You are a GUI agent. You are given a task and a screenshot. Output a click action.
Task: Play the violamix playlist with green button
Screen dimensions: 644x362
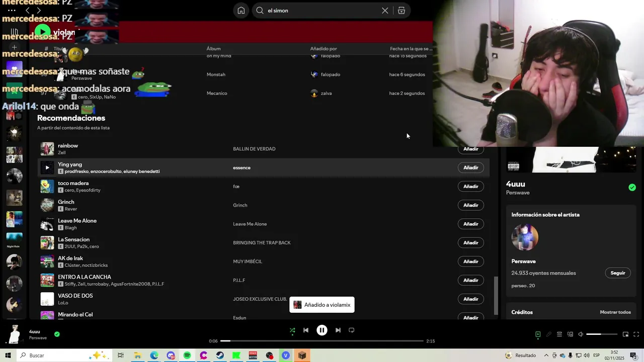42,32
